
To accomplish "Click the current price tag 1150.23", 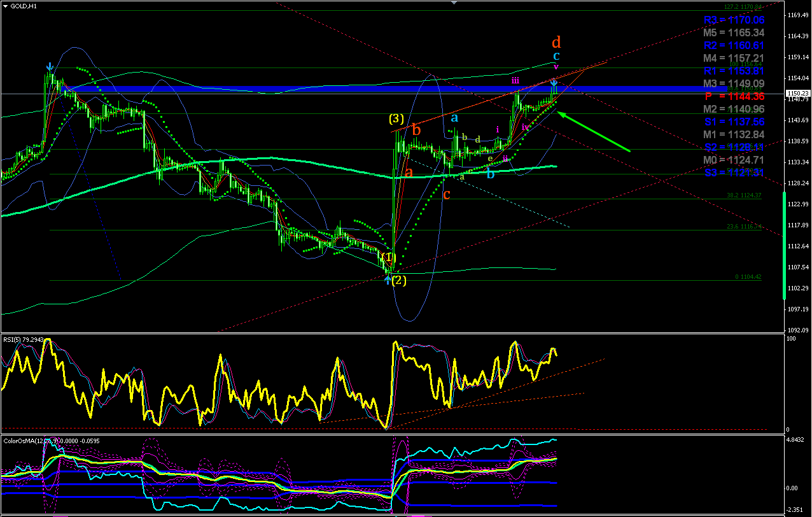I will (x=797, y=94).
